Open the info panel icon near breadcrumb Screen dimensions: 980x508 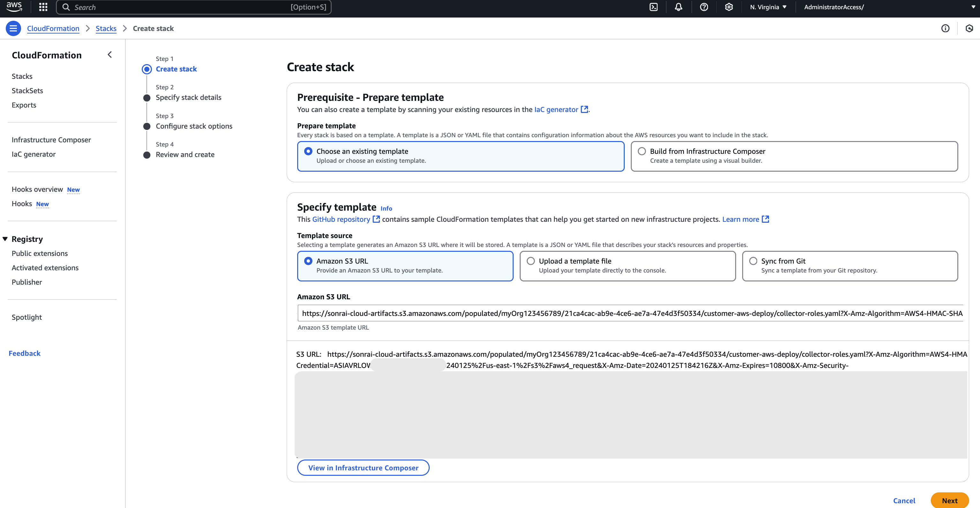[945, 28]
